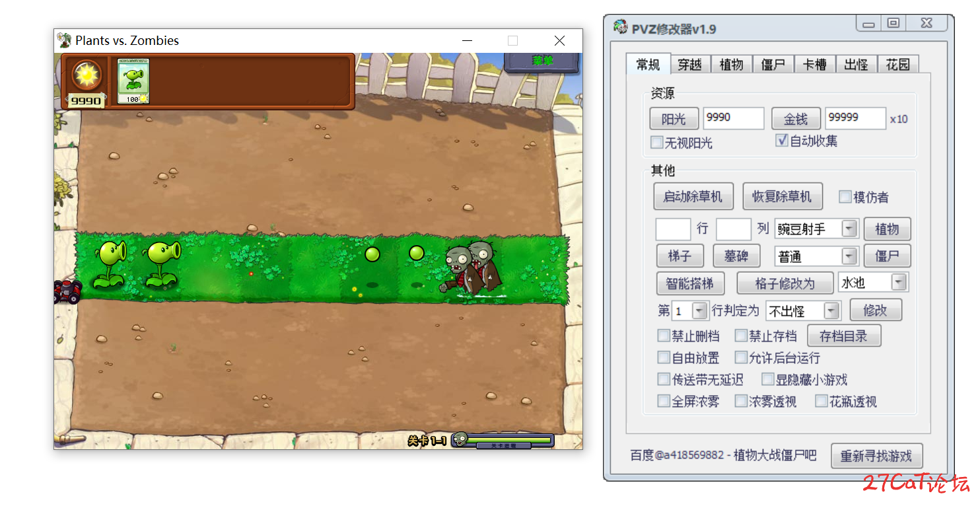Viewport: 980px width, 510px height.
Task: Click the 格子修改为 button
Action: (785, 283)
